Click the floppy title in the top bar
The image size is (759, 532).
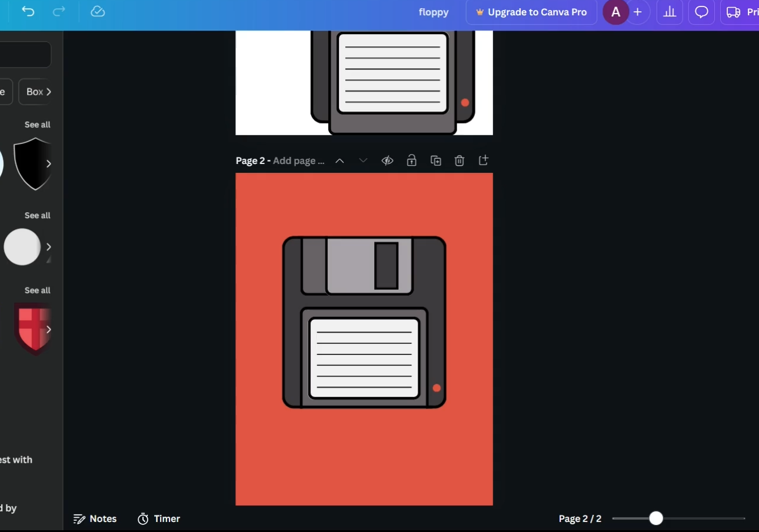[x=434, y=12]
